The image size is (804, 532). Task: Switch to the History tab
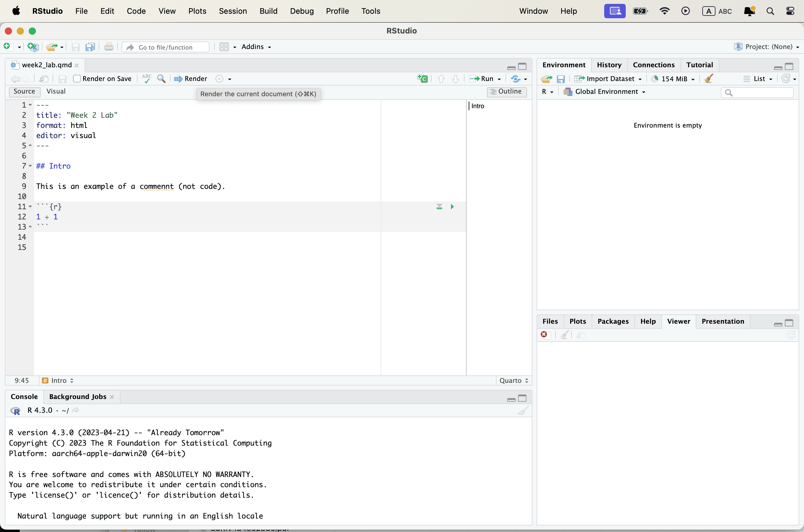pos(609,65)
